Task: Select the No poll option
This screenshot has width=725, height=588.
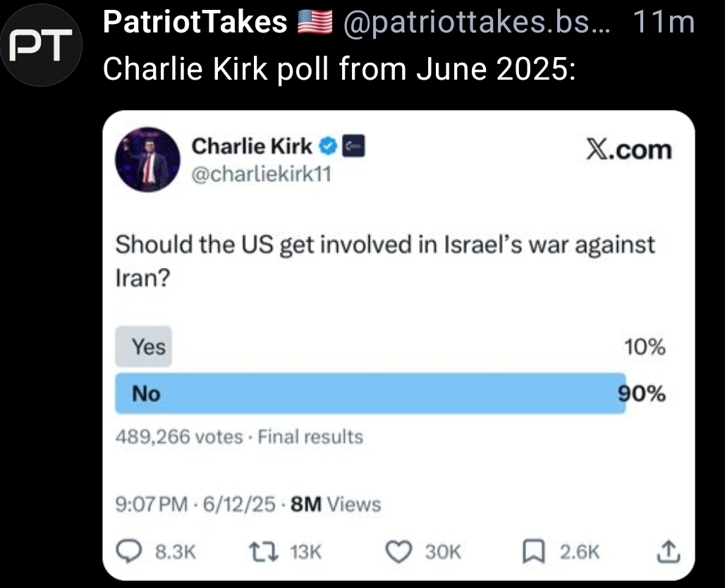Action: coord(370,393)
